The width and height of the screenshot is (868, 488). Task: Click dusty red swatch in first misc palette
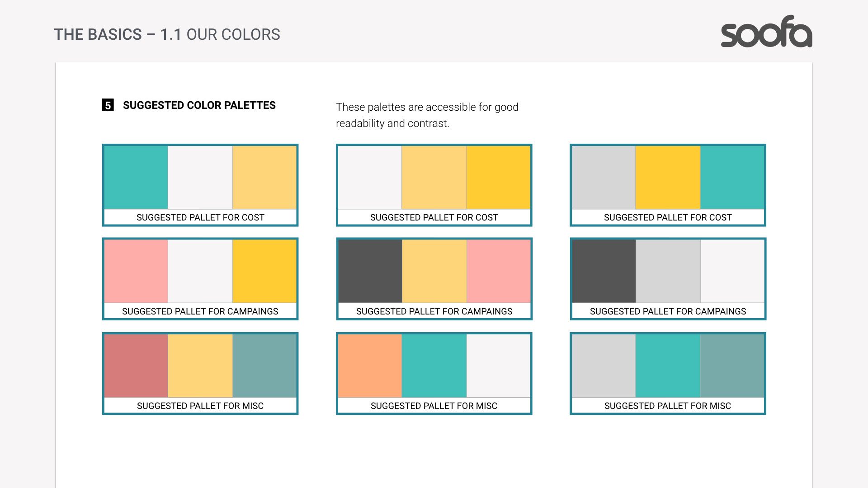pos(136,366)
